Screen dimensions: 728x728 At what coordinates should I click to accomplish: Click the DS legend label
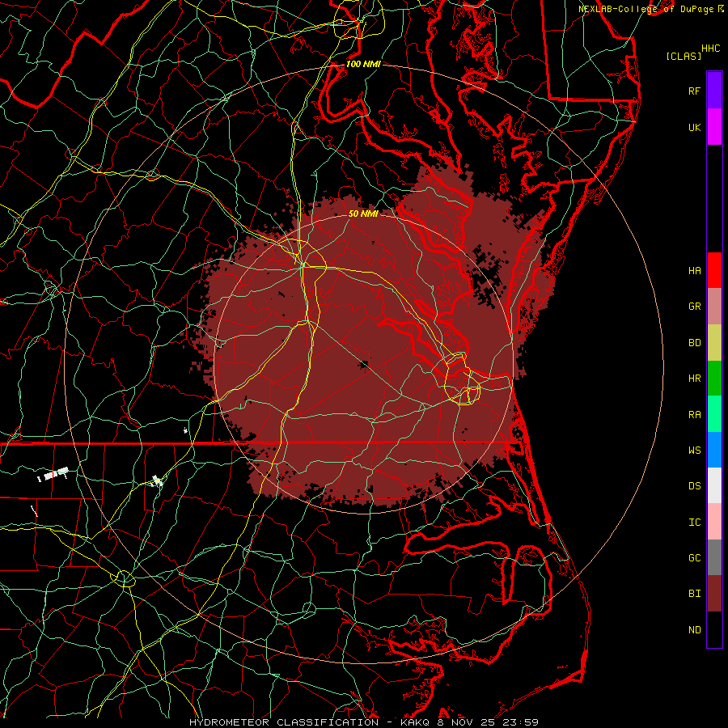click(694, 486)
